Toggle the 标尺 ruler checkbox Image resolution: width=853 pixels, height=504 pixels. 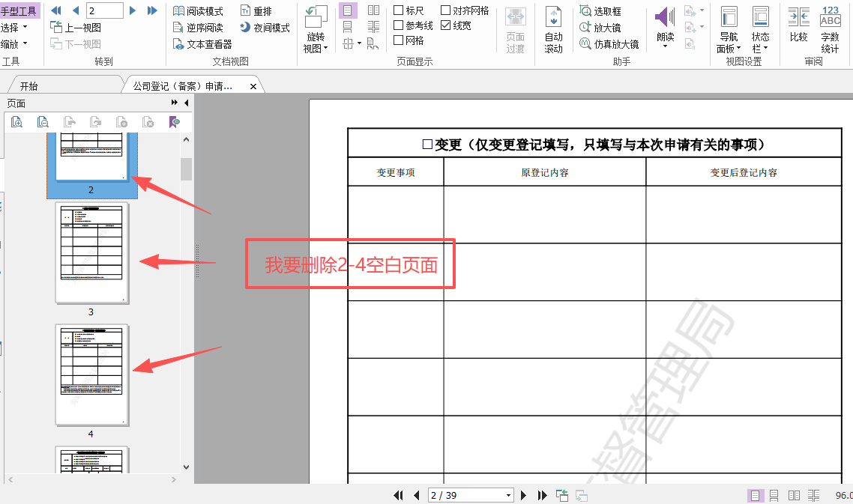coord(398,10)
